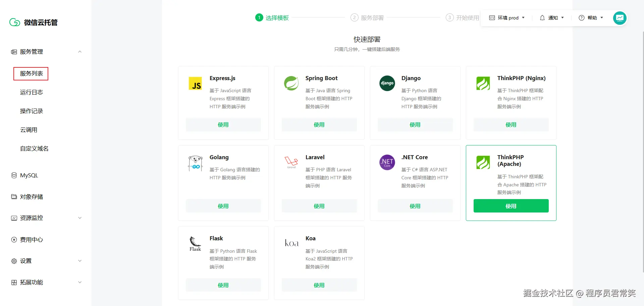644x306 pixels.
Task: Use the Laravel template
Action: (319, 206)
